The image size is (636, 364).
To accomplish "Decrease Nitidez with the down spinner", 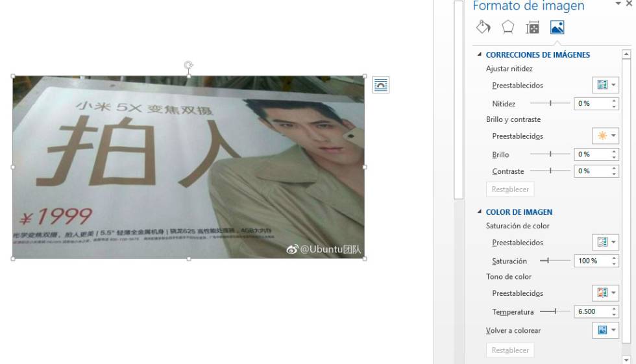I will point(614,106).
